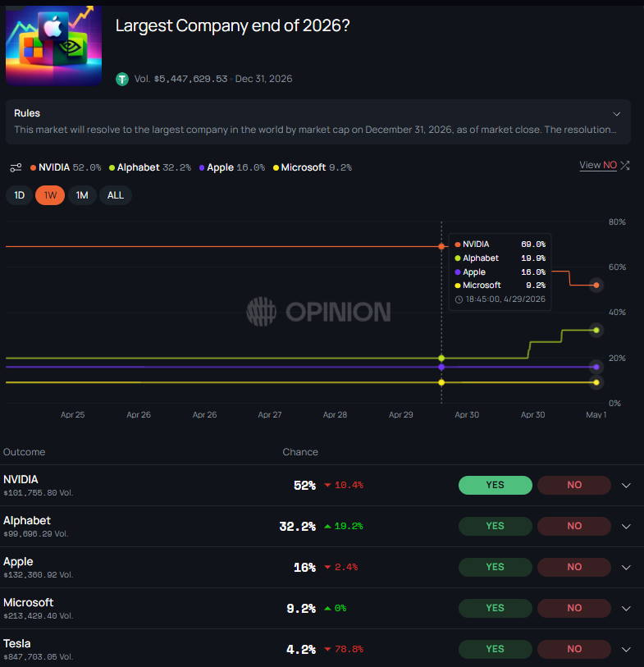
Task: Click NVIDIA orange endpoint marker at chart right
Action: (596, 285)
